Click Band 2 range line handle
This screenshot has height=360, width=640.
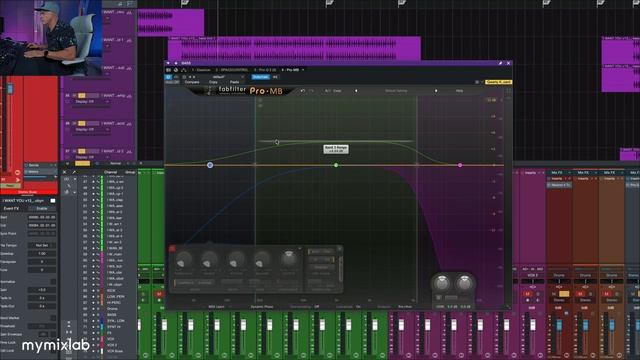pyautogui.click(x=336, y=141)
